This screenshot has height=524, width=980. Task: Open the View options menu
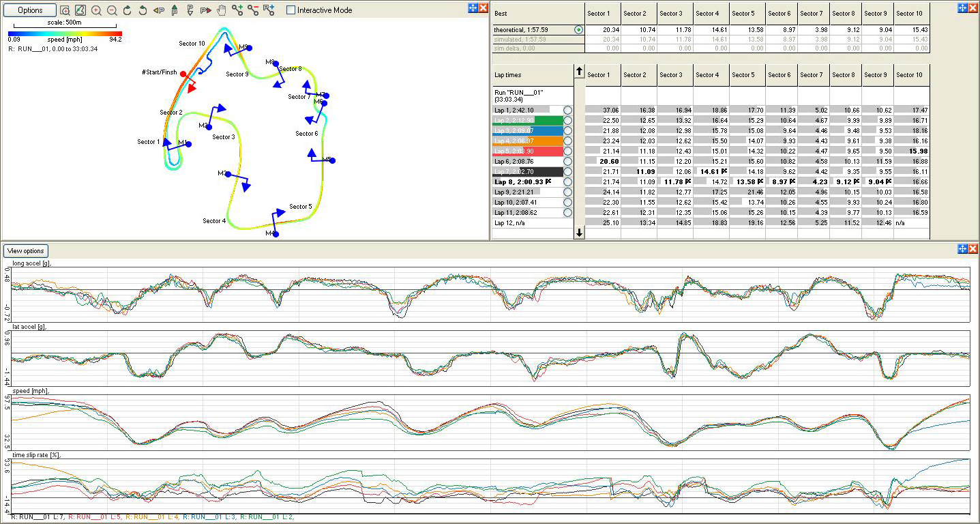[26, 251]
